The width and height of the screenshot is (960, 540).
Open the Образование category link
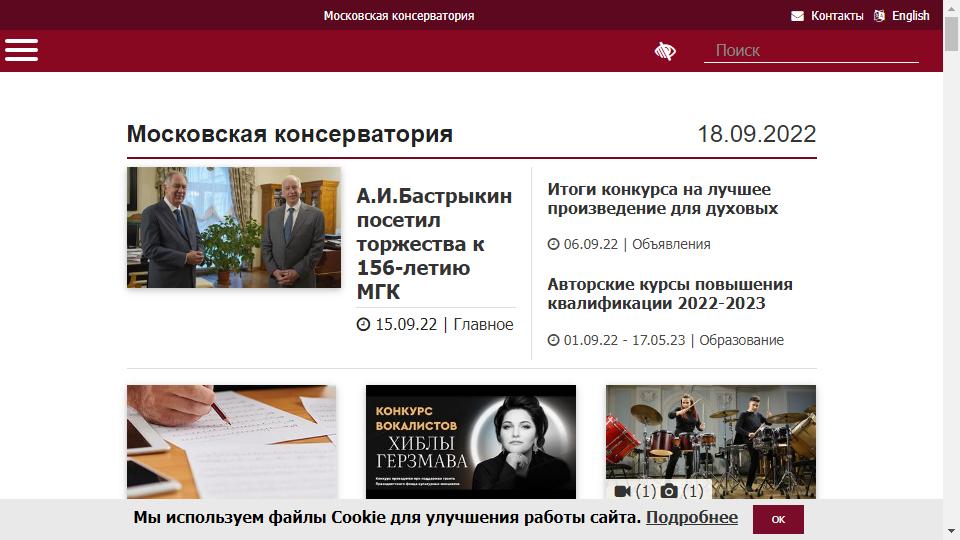(741, 340)
